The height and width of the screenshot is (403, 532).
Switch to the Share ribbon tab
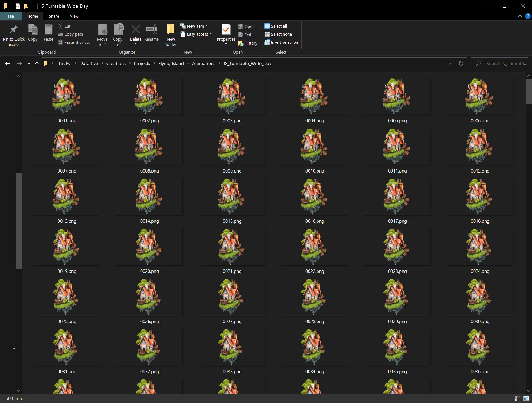click(x=54, y=16)
